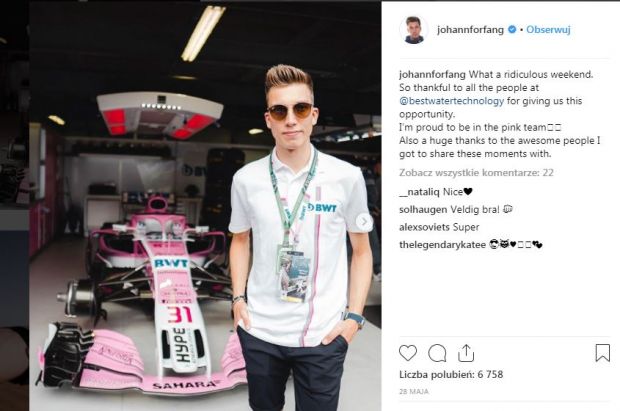Expand all comments: Zobacz wszystkie komentarze
This screenshot has height=411, width=620.
click(476, 172)
